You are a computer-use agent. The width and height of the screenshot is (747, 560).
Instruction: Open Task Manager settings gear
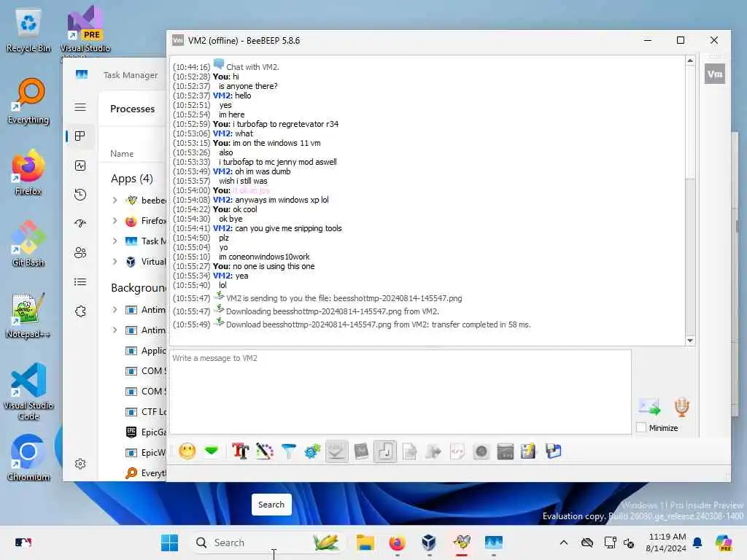(x=80, y=464)
